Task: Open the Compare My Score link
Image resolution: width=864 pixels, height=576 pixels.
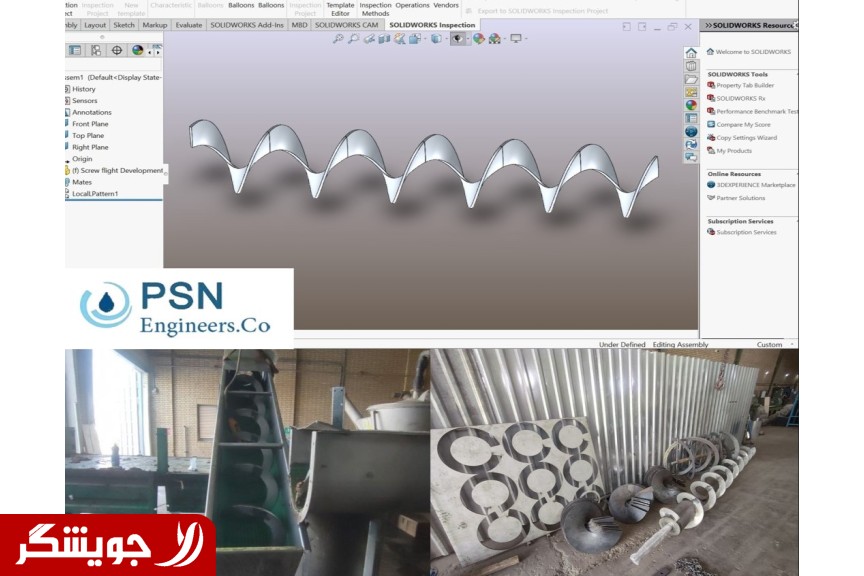Action: 739,125
